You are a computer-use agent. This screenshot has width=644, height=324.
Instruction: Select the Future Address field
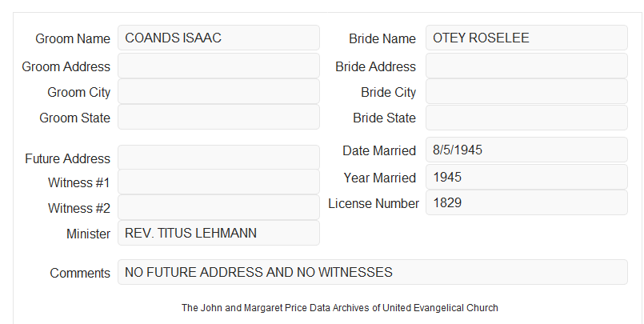pos(218,158)
